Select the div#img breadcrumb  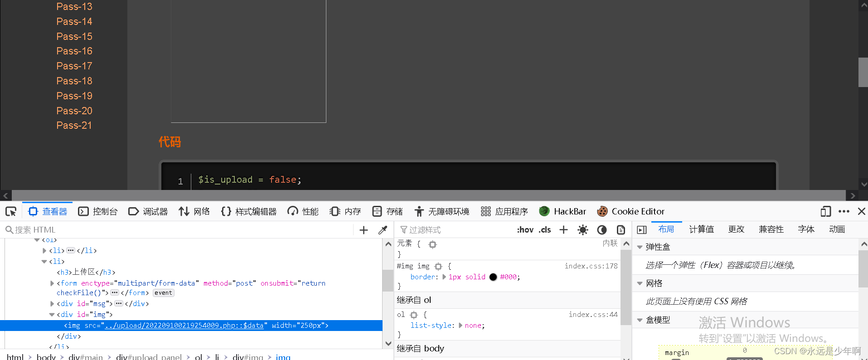pos(247,357)
